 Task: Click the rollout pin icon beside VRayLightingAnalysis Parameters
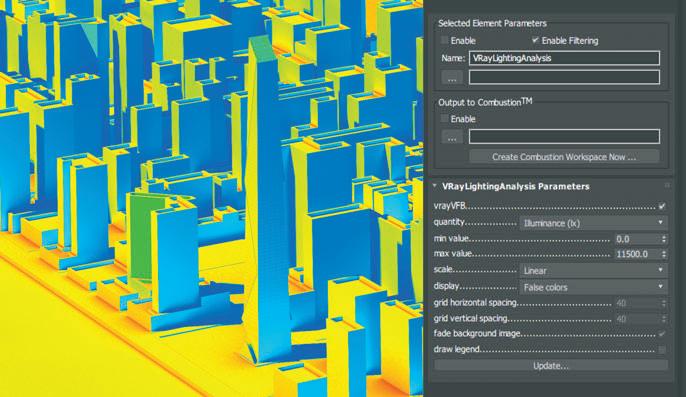point(667,186)
